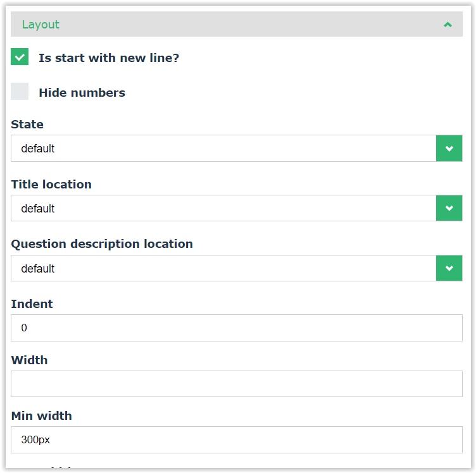Click the 'Is start with new line?' label text
This screenshot has height=473, width=476.
pos(109,58)
